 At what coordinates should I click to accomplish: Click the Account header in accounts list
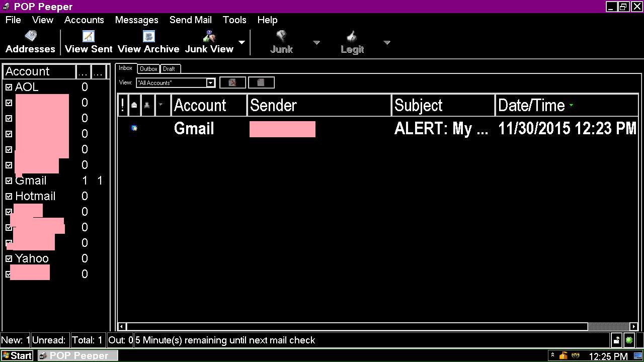pyautogui.click(x=39, y=71)
